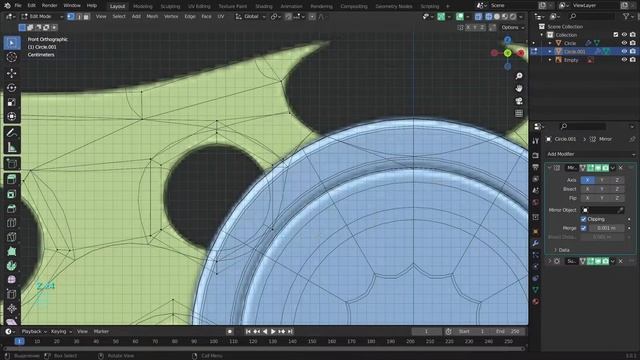Select the Poly Build tool
Viewport: 640px width, 360px height.
pyautogui.click(x=12, y=251)
